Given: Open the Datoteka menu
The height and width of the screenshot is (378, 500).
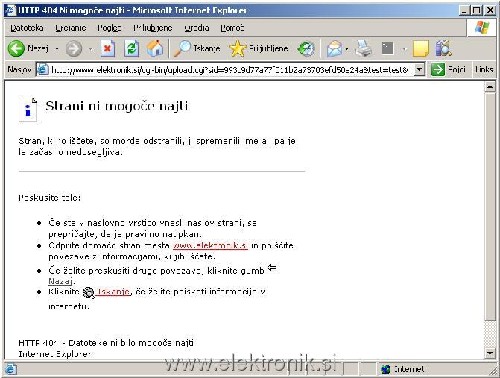Looking at the screenshot, I should 27,28.
